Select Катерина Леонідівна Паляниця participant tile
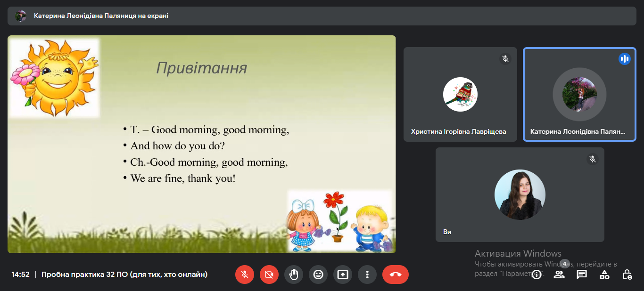Screen dimensions: 644x291 [x=579, y=94]
